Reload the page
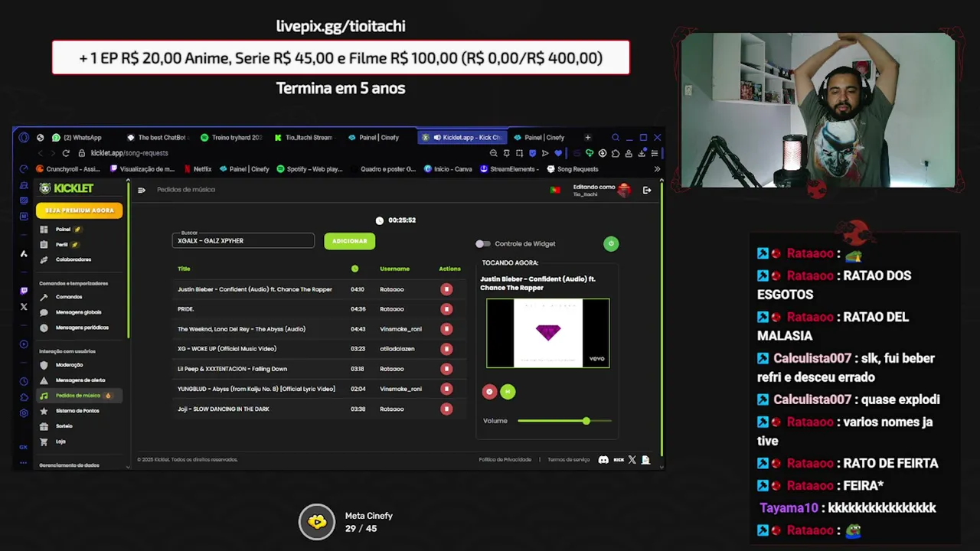The height and width of the screenshot is (551, 980). [x=66, y=153]
